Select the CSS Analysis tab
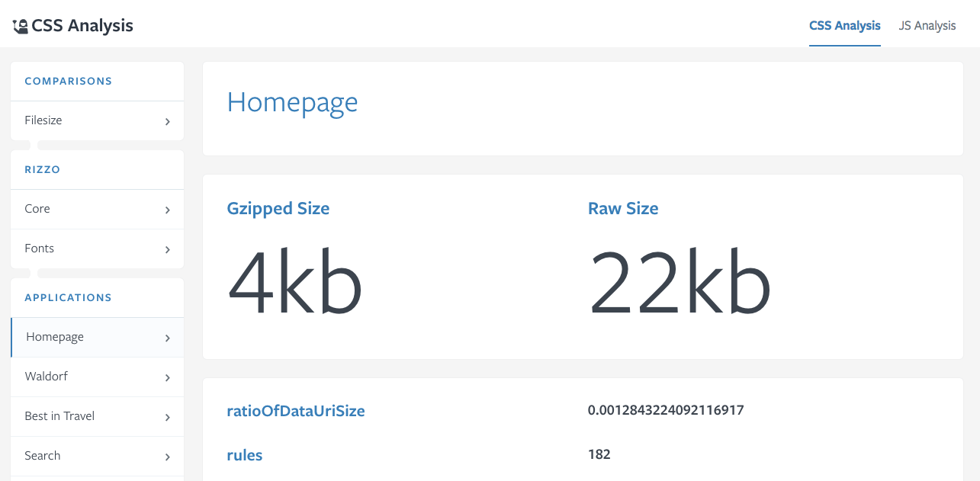This screenshot has width=980, height=481. point(844,25)
